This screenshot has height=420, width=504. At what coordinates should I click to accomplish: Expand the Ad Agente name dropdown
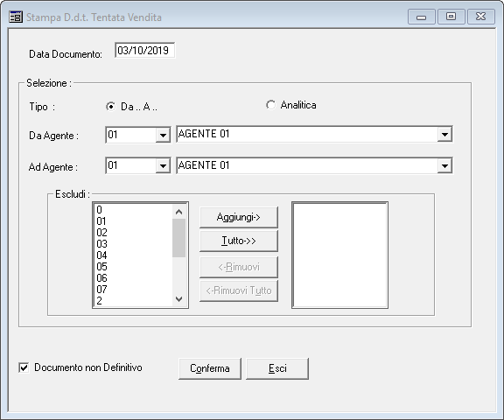pos(444,166)
